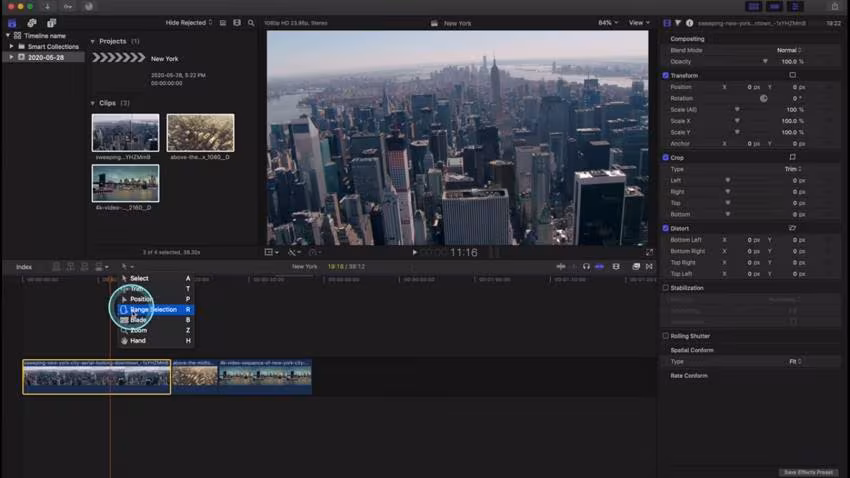Adjust the Rotation dial
Image resolution: width=850 pixels, height=478 pixels.
tap(763, 98)
